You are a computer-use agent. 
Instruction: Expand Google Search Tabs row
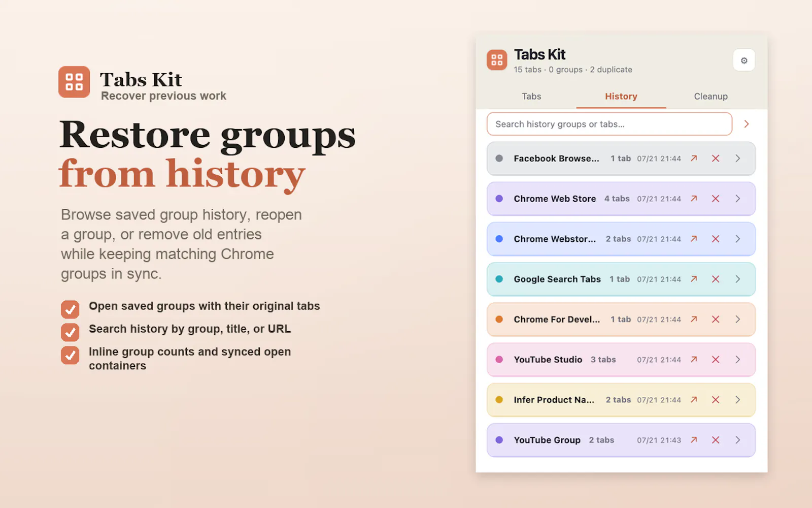(x=738, y=279)
